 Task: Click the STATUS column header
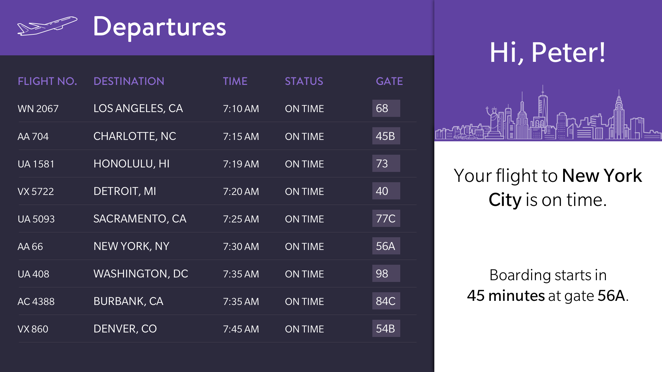[304, 81]
